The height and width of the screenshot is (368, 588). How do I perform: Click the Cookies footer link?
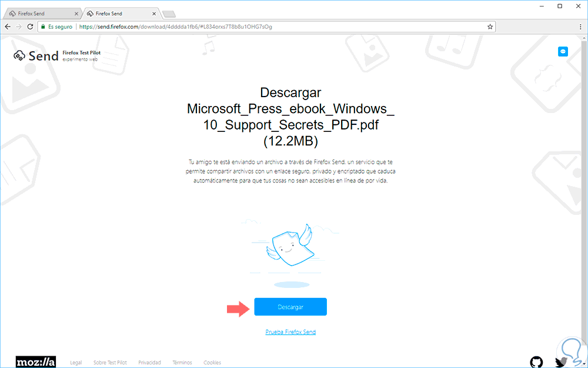pos(212,362)
